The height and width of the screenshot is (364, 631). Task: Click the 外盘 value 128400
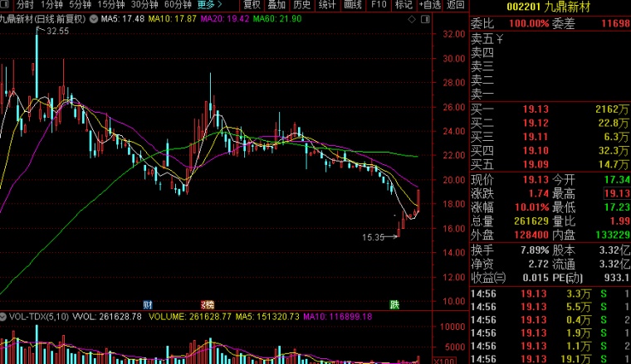tap(531, 235)
